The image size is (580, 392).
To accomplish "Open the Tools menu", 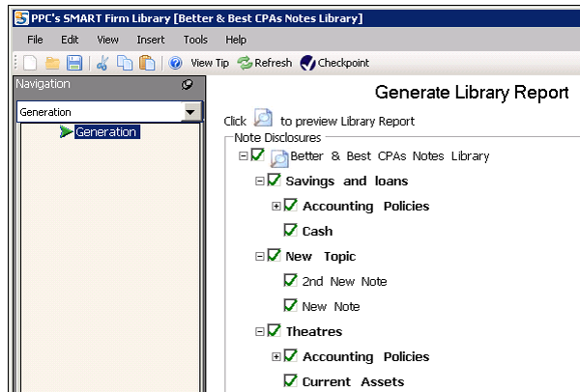I will tap(195, 40).
